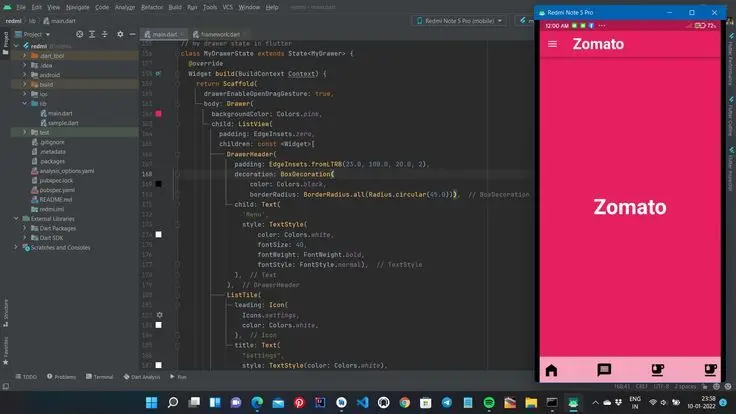Viewport: 736px width, 414px height.
Task: Open Project tool window sidebar tab
Action: pyautogui.click(x=6, y=43)
